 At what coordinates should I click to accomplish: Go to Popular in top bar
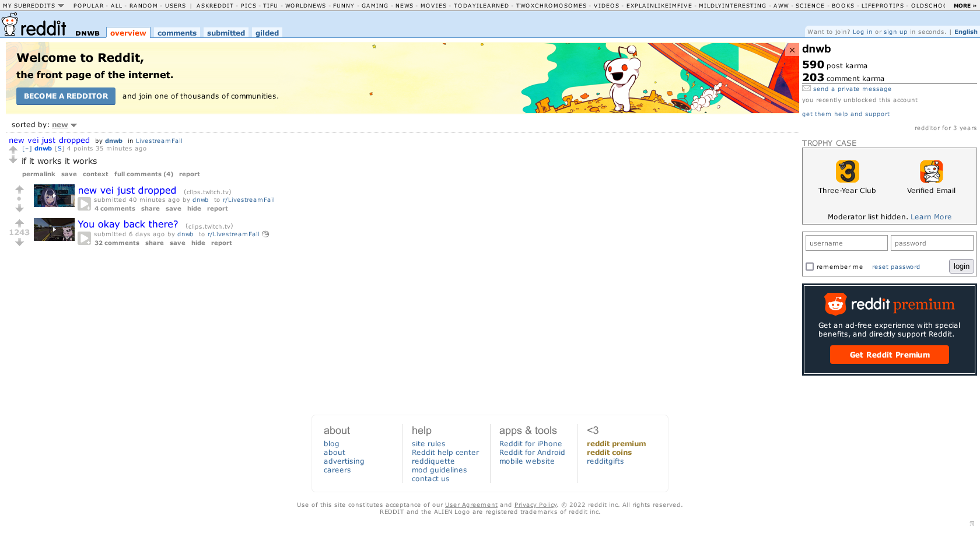click(89, 5)
